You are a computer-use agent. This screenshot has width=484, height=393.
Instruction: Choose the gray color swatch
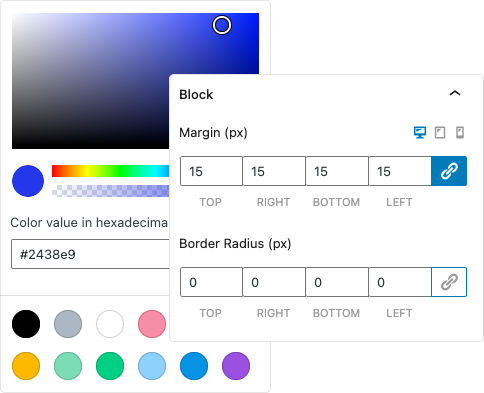[x=68, y=324]
